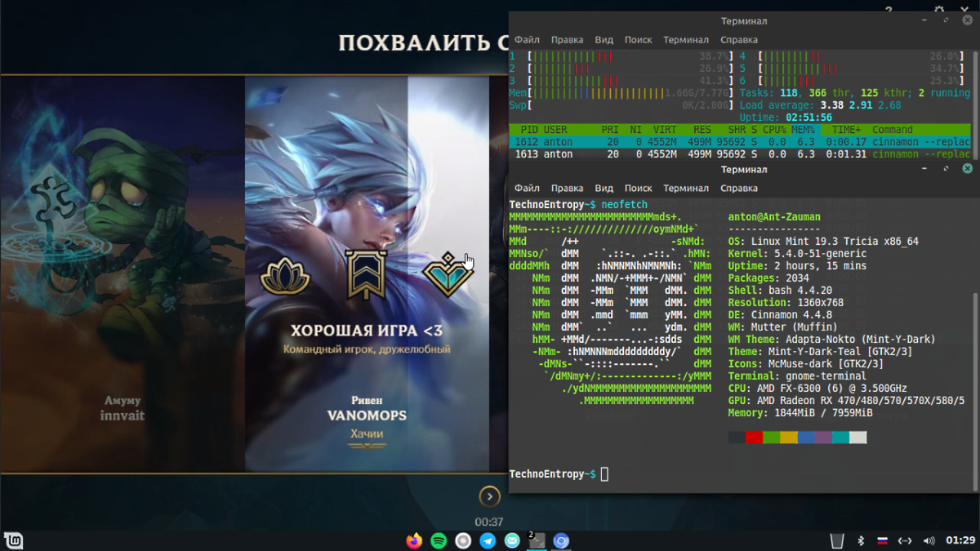Select htop process row with PID 1613

tap(739, 153)
